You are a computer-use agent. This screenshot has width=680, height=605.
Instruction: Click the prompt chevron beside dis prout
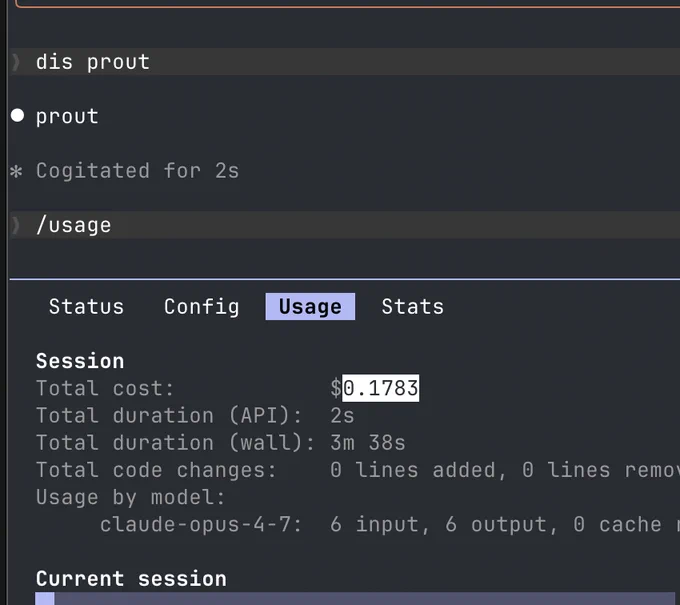[16, 62]
